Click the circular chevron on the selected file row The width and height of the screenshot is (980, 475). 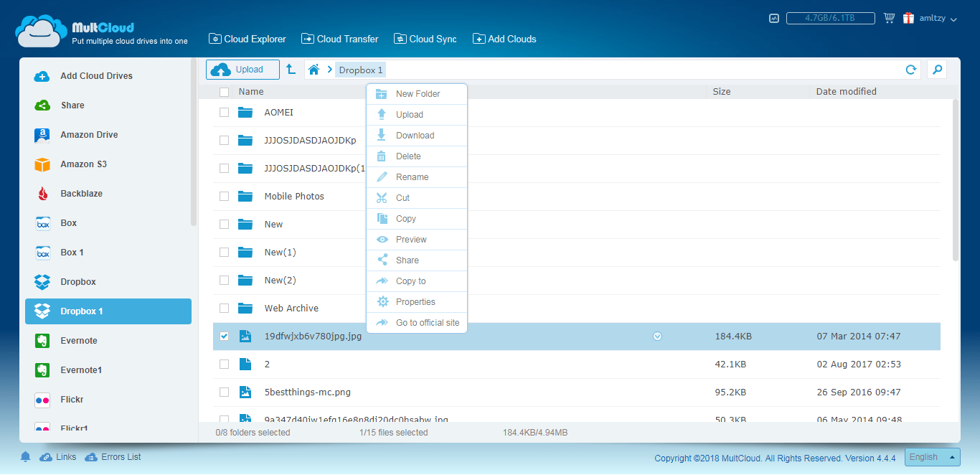pos(657,336)
